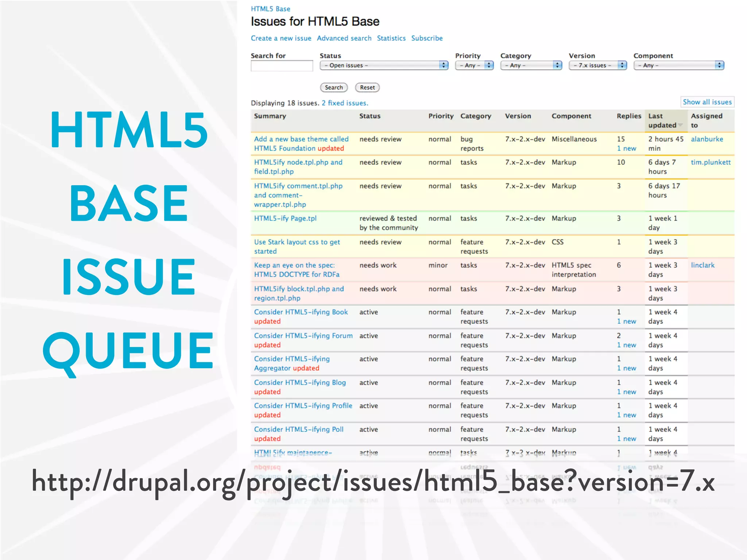Open the Component dropdown

pyautogui.click(x=679, y=65)
